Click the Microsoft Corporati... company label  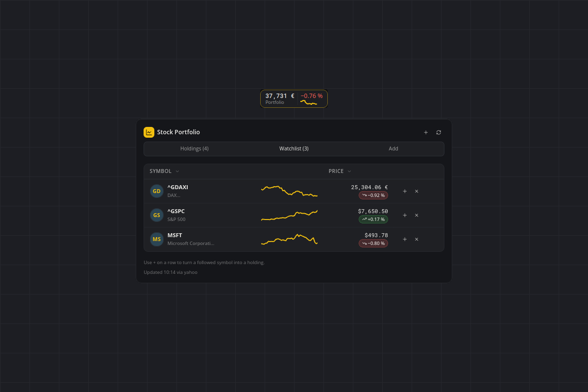(x=191, y=244)
